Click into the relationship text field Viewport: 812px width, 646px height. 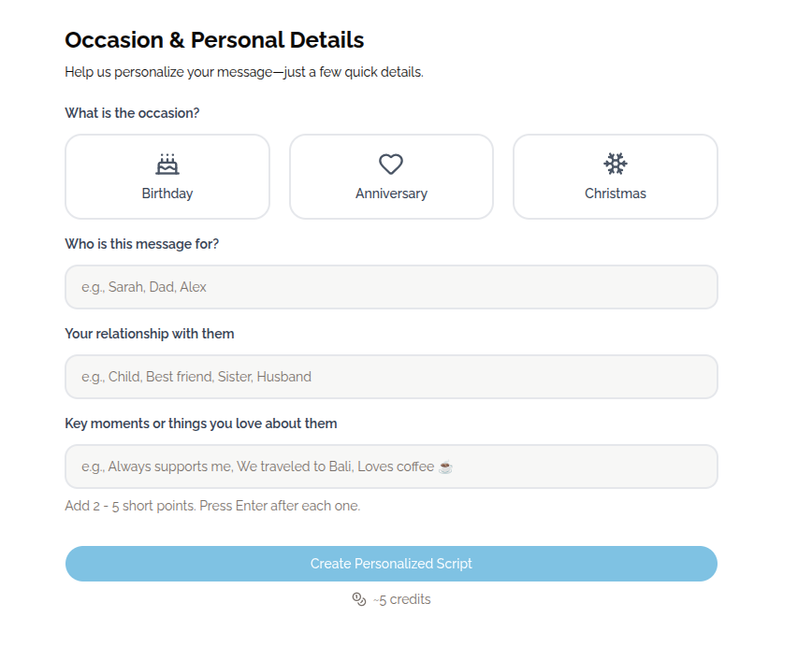click(391, 377)
